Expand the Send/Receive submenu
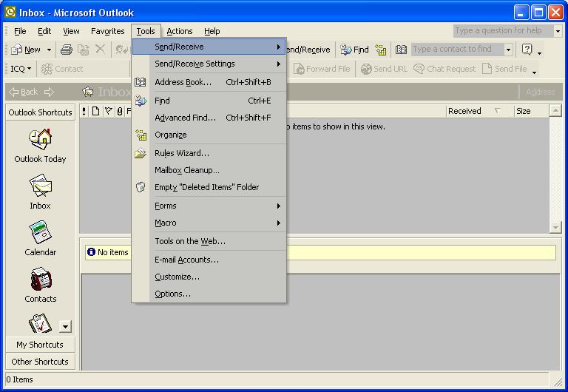The width and height of the screenshot is (568, 392). pos(209,47)
